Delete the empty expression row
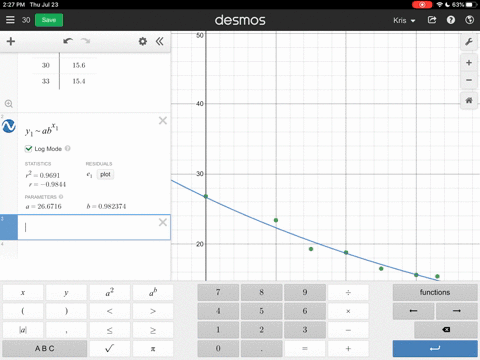This screenshot has width=480, height=360. 163,222
